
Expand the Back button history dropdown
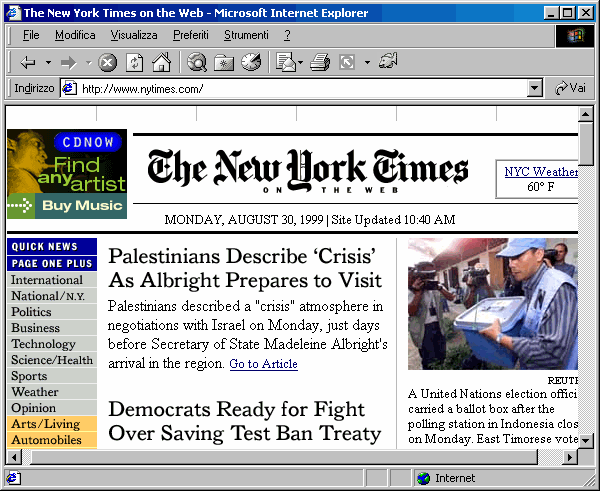point(45,62)
